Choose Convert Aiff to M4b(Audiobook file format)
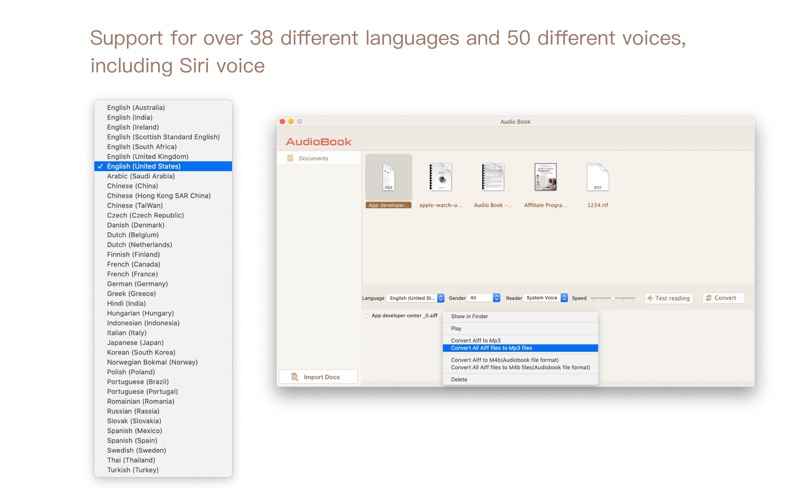 520,360
